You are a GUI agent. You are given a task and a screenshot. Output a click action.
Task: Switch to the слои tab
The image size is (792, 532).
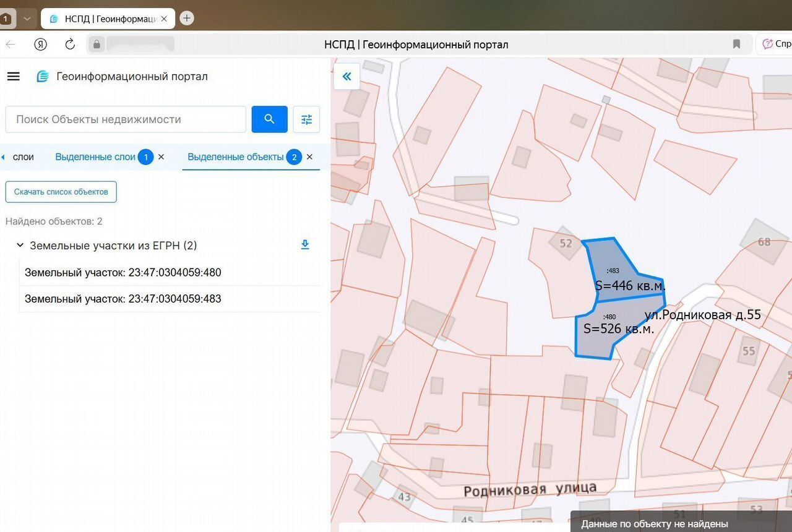pos(24,157)
